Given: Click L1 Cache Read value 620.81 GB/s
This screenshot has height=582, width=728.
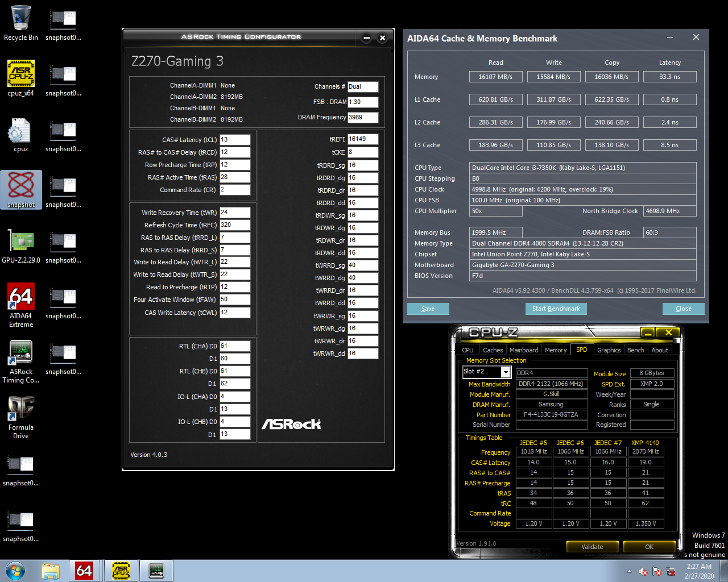Looking at the screenshot, I should point(495,99).
